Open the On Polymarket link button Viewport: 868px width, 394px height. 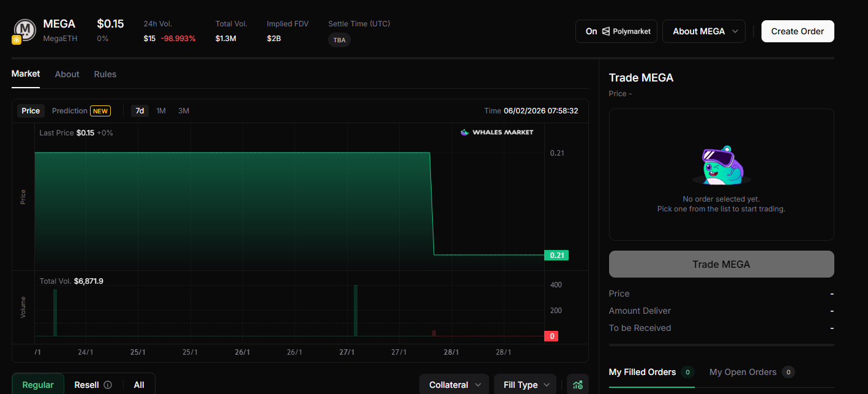click(x=616, y=31)
